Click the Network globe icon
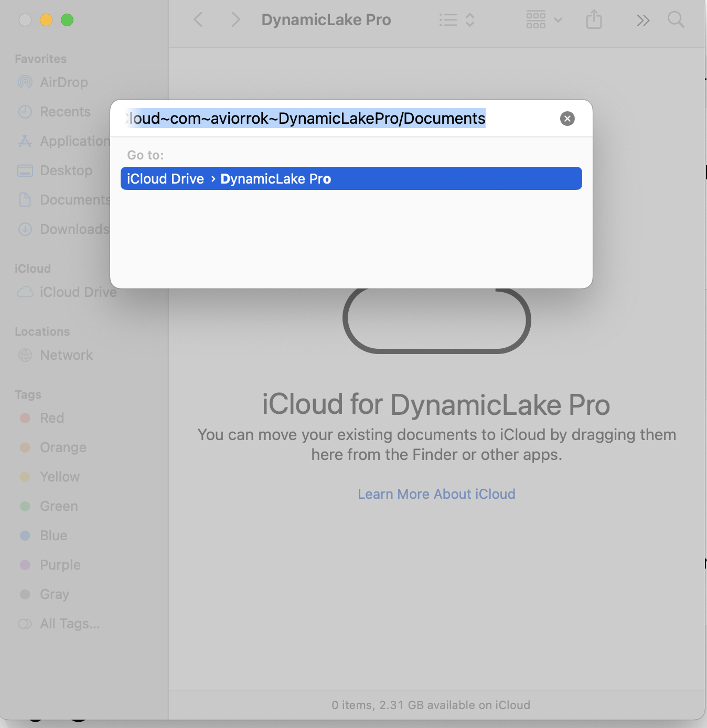 [25, 355]
